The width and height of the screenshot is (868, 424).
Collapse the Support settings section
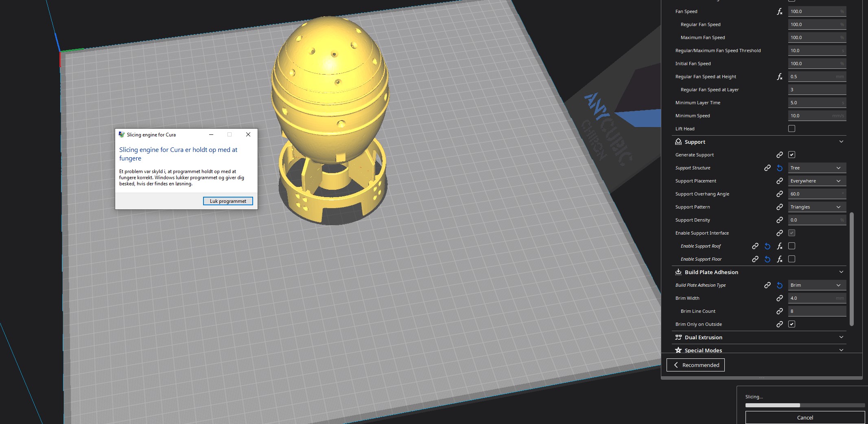pos(841,142)
